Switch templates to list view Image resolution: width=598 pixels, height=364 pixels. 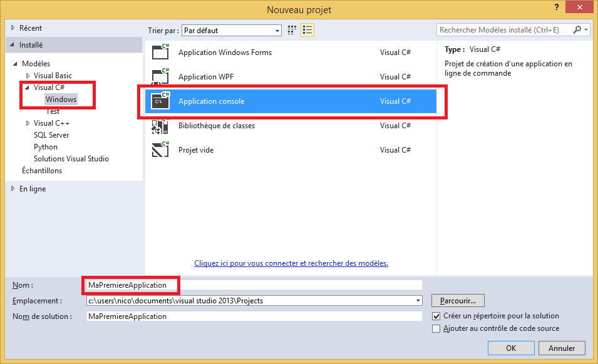(307, 30)
